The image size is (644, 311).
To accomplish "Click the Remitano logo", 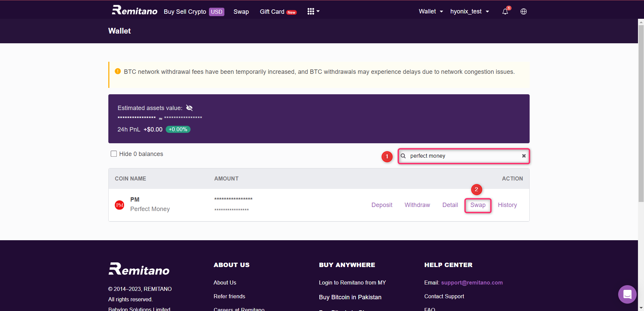I will point(134,10).
